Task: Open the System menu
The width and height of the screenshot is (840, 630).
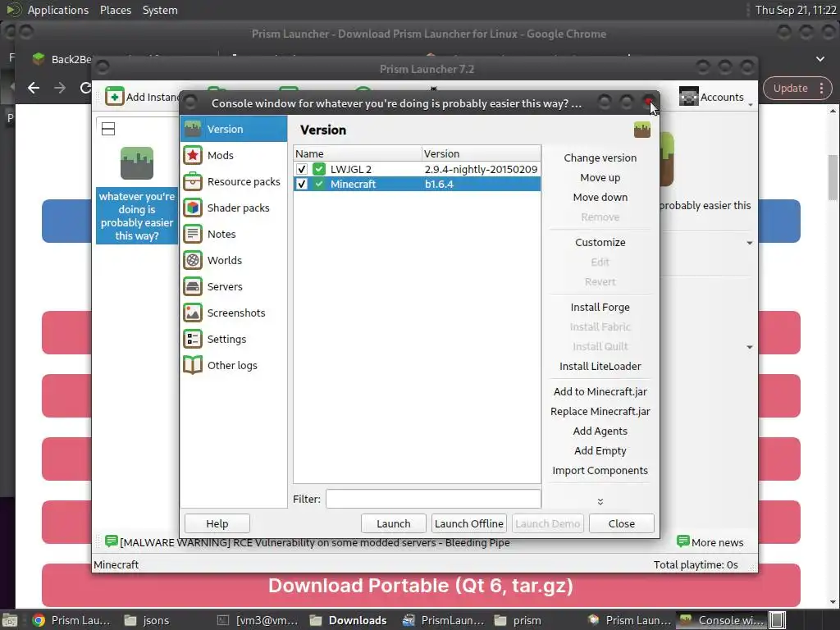Action: [160, 10]
